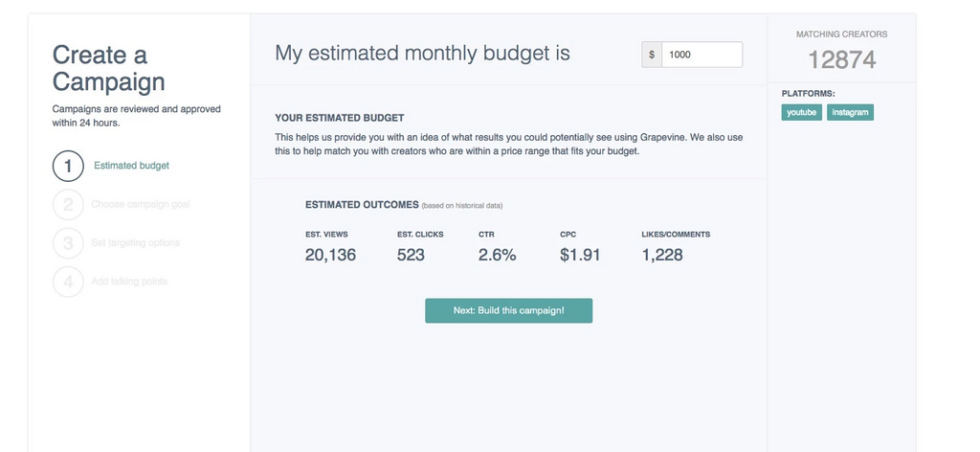980x452 pixels.
Task: Click the step 1 circle icon
Action: click(x=68, y=166)
